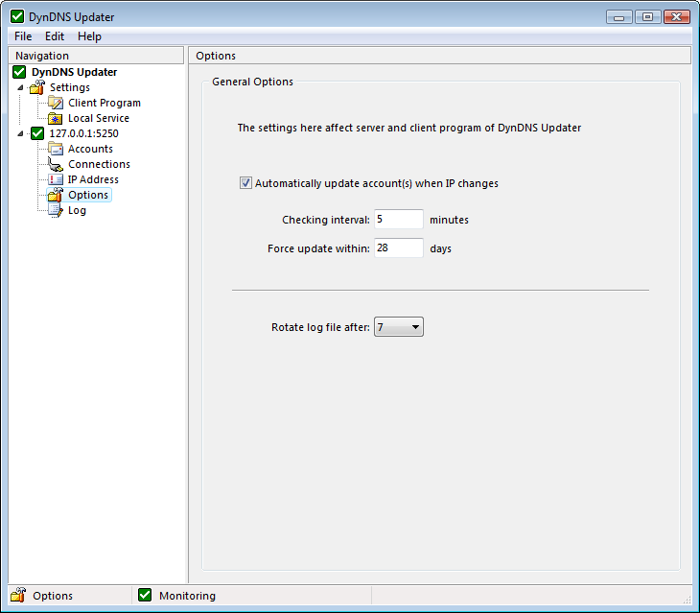This screenshot has height=613, width=700.
Task: Select the DynDNS Updater root tree item
Action: click(x=74, y=72)
